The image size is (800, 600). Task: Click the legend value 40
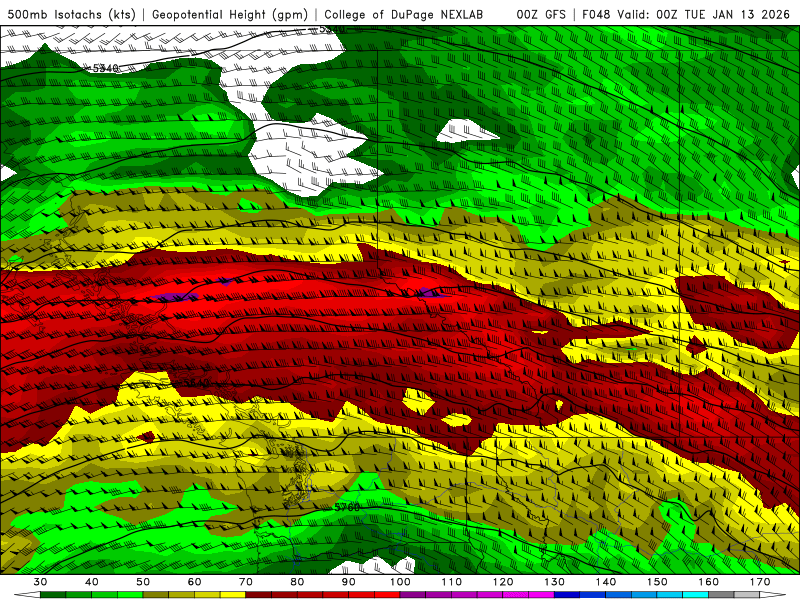click(x=92, y=582)
